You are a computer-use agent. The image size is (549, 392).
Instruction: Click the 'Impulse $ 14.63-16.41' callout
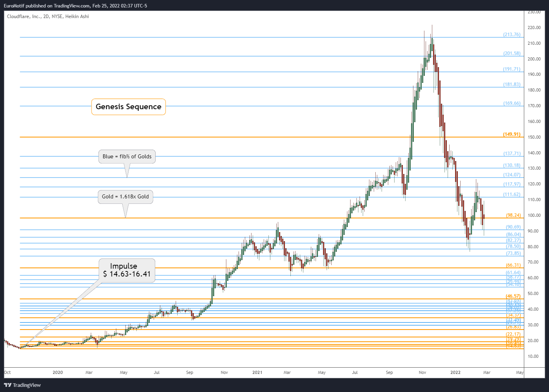[127, 270]
